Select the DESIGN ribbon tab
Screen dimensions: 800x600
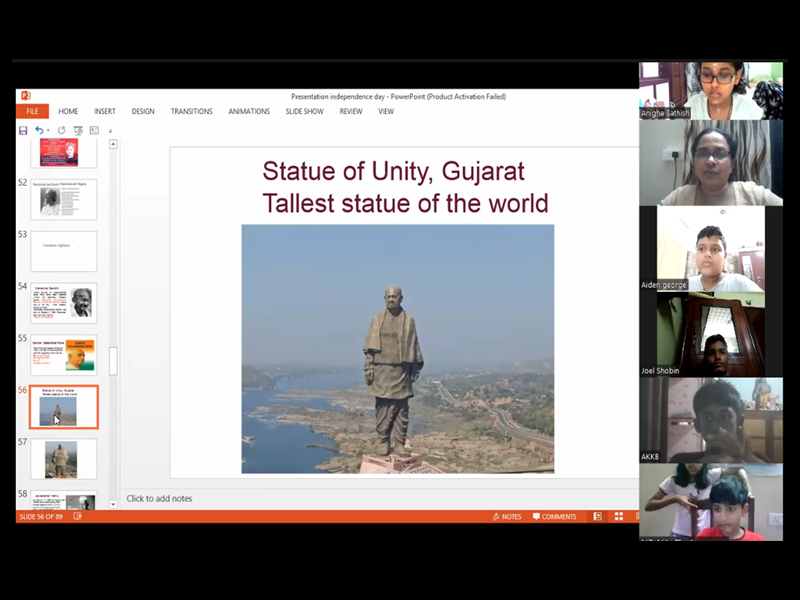(x=143, y=111)
